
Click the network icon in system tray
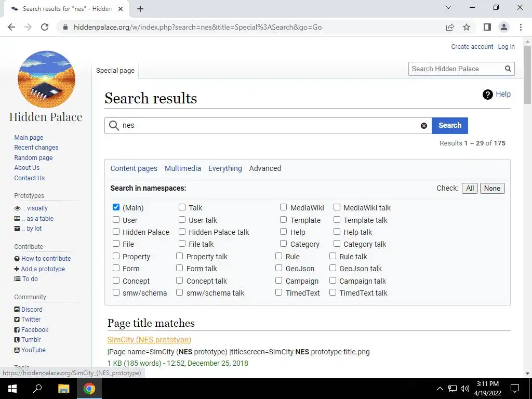coord(453,389)
